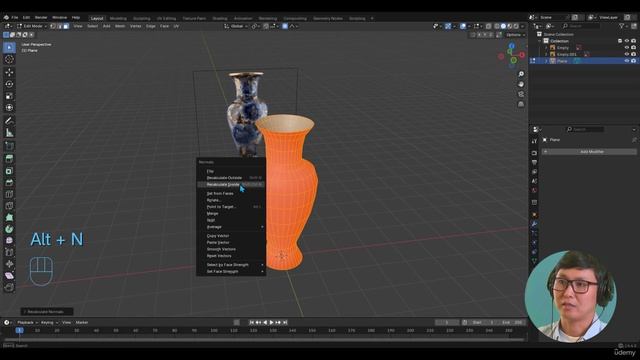Switch to rendered viewport shading
This screenshot has height=360, width=640.
(516, 26)
